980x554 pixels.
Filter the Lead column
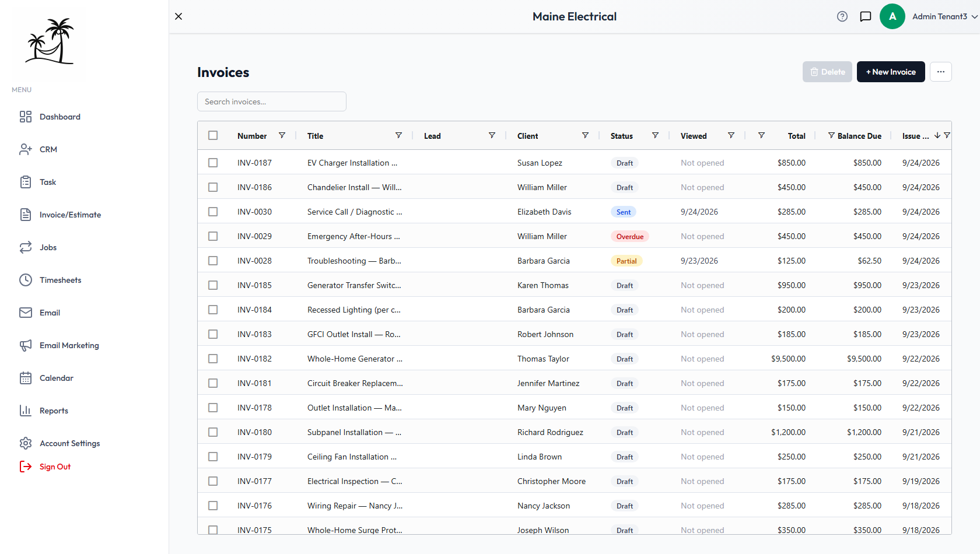coord(492,135)
